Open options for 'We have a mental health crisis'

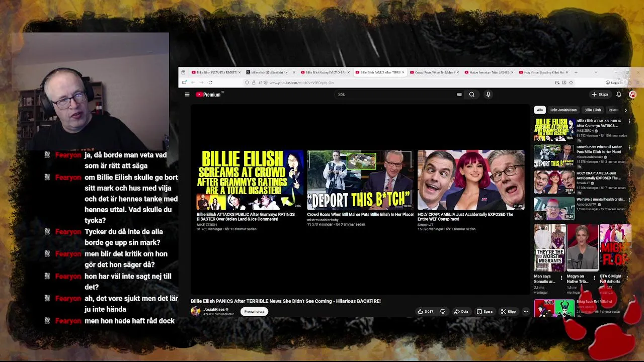pos(629,200)
